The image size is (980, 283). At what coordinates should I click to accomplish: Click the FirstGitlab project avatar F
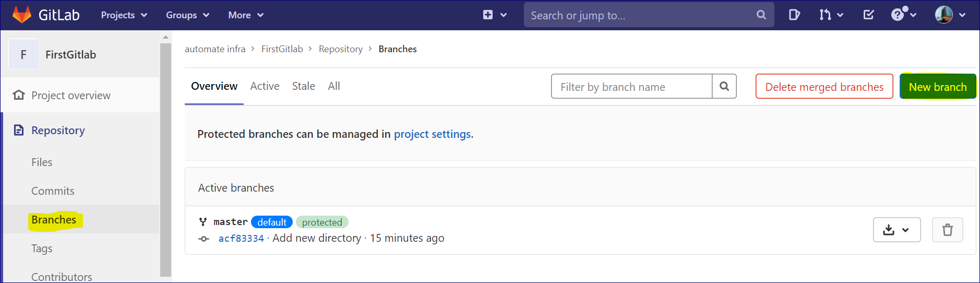(23, 54)
